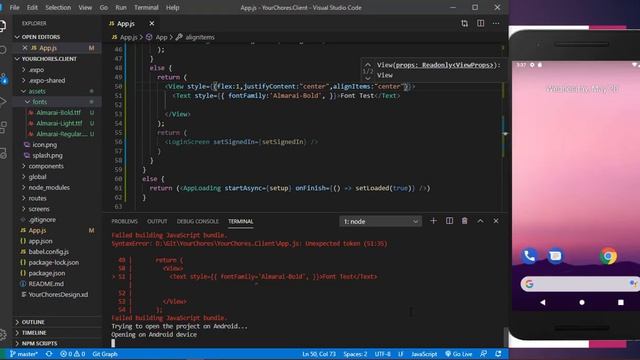640x360 pixels.
Task: Expand the NPM Scripts section
Action: (57, 343)
